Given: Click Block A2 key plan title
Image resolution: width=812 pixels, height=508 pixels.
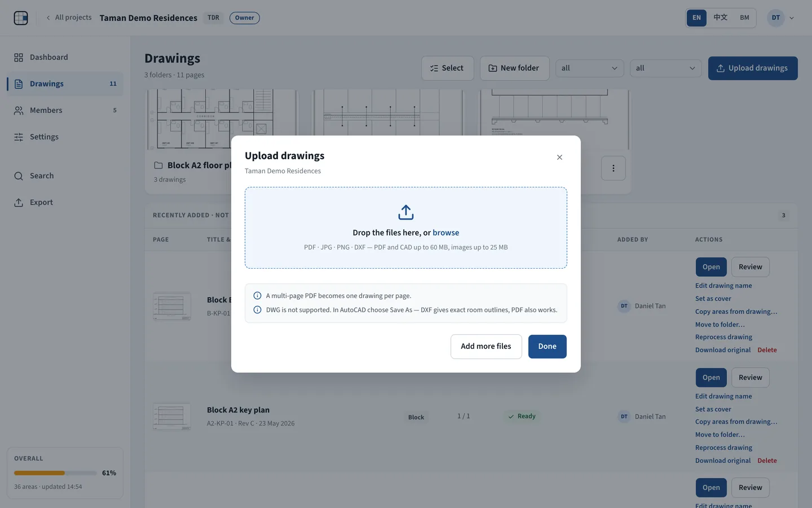Looking at the screenshot, I should 238,410.
